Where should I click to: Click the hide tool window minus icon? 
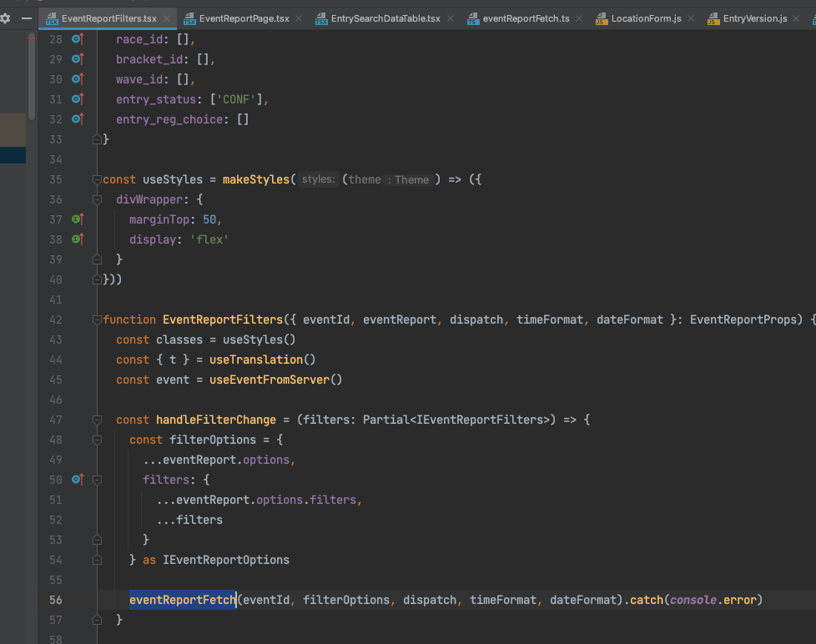(x=27, y=18)
